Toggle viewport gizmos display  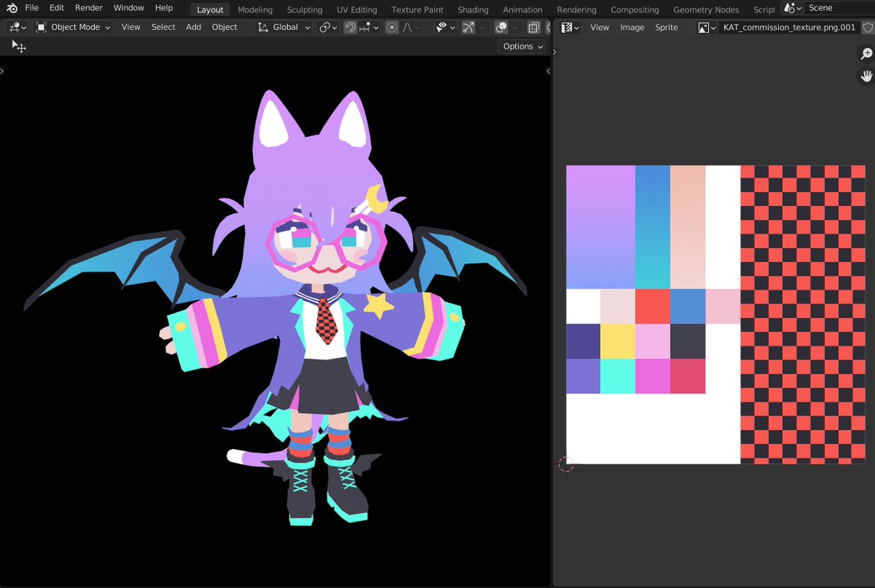(x=467, y=27)
